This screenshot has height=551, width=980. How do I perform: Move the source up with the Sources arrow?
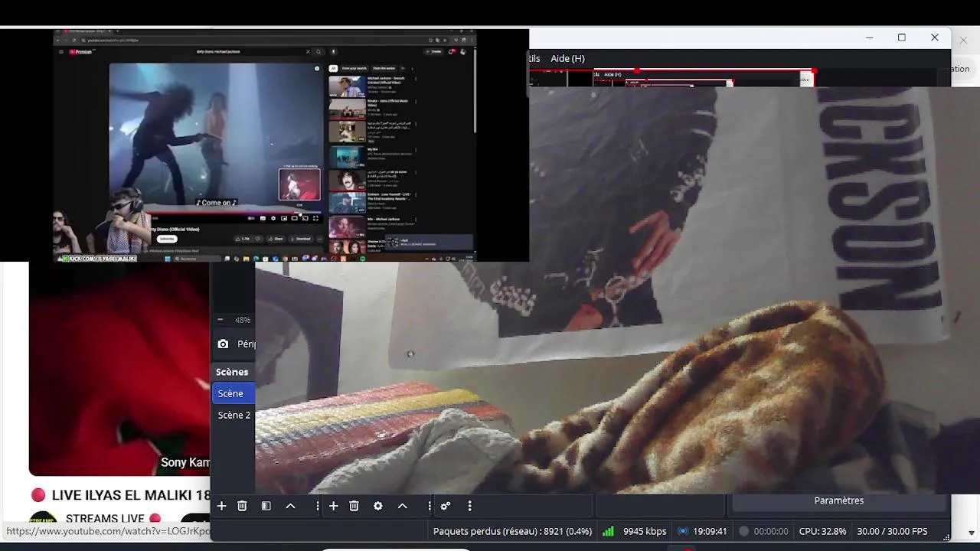tap(403, 506)
